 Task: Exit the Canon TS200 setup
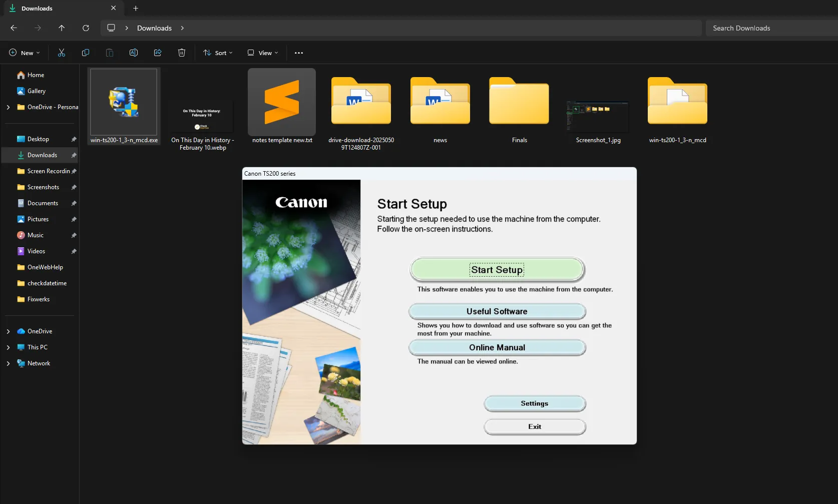pyautogui.click(x=534, y=426)
